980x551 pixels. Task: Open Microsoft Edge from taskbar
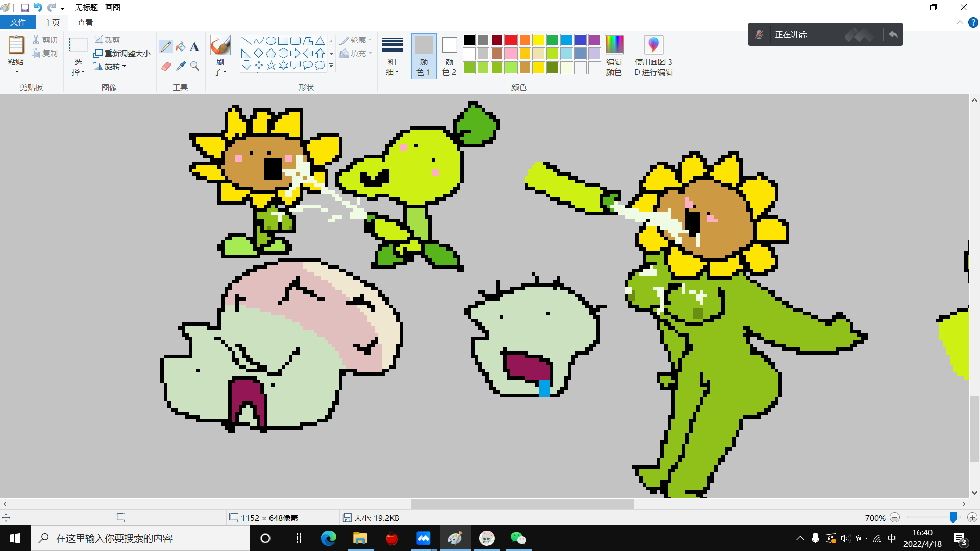328,538
